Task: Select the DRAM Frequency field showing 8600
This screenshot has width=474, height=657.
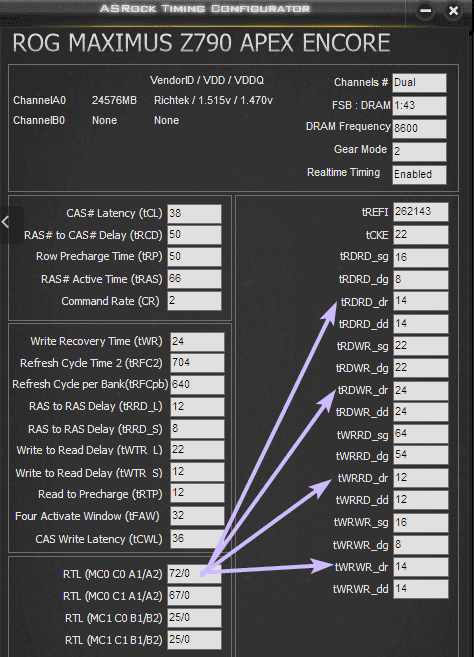Action: [420, 129]
